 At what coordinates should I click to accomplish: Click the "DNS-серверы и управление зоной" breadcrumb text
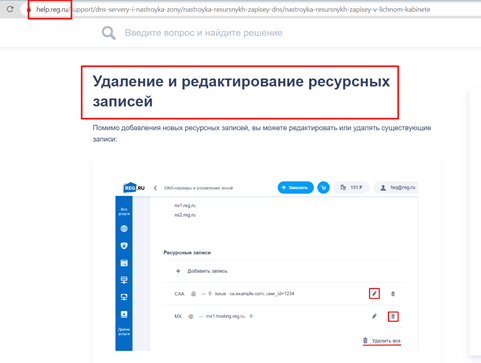click(198, 188)
